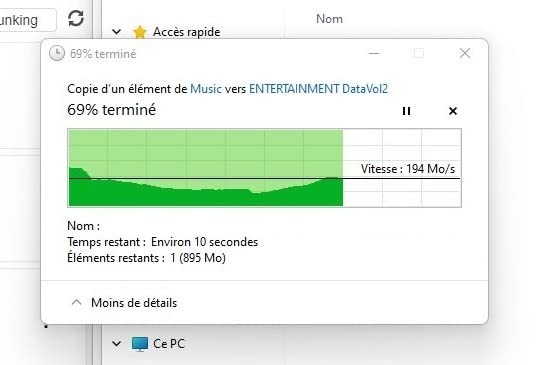
Task: Click the address field left of refresh
Action: (x=28, y=20)
